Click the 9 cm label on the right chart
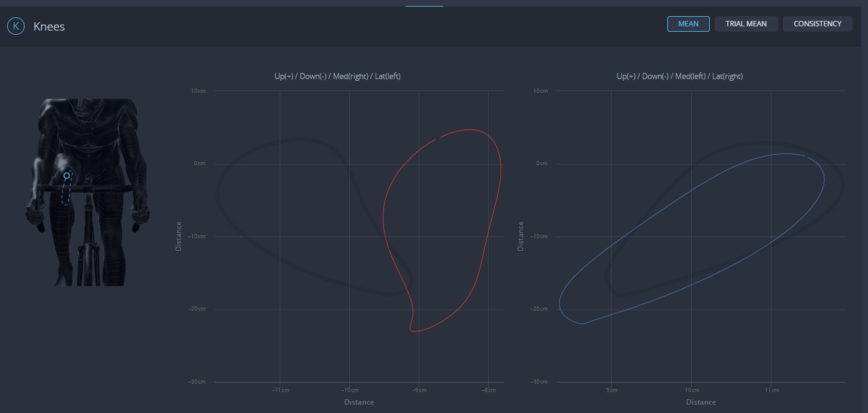This screenshot has width=868, height=413. (x=611, y=390)
